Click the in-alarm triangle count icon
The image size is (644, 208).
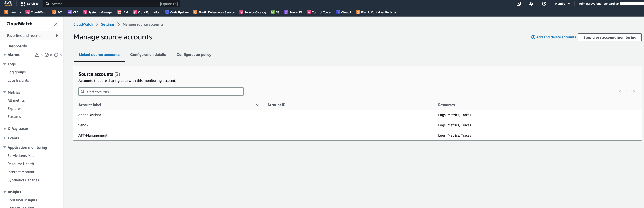(37, 55)
